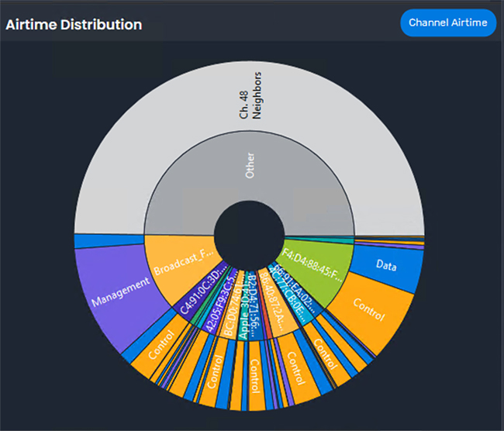
Task: Select the blue Data segment
Action: coord(385,267)
